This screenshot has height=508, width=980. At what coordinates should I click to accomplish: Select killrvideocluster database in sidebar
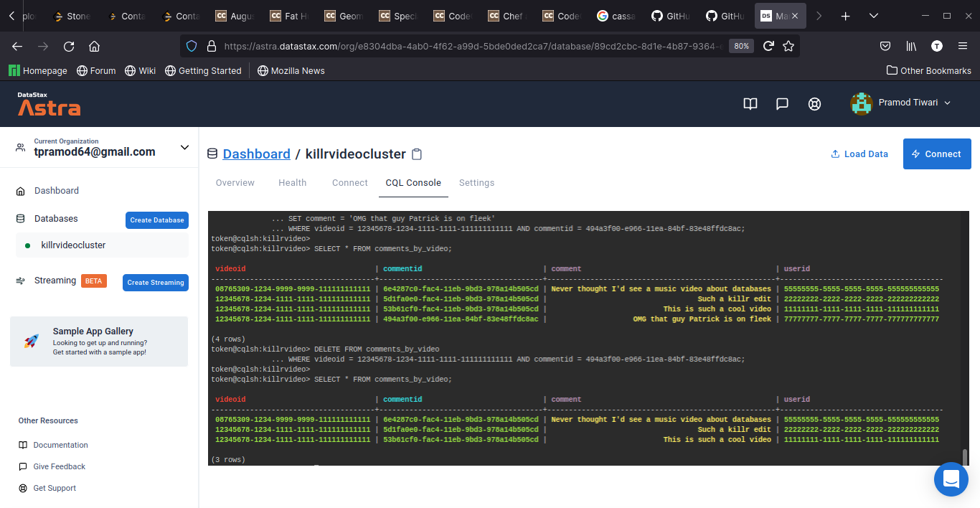[x=102, y=245]
